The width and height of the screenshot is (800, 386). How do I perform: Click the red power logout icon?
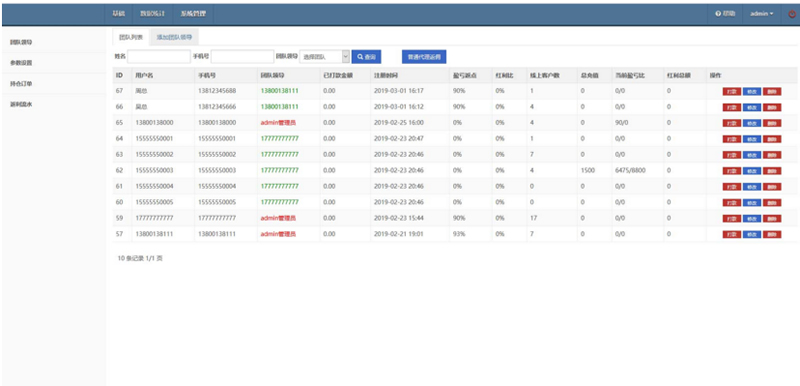(x=792, y=14)
